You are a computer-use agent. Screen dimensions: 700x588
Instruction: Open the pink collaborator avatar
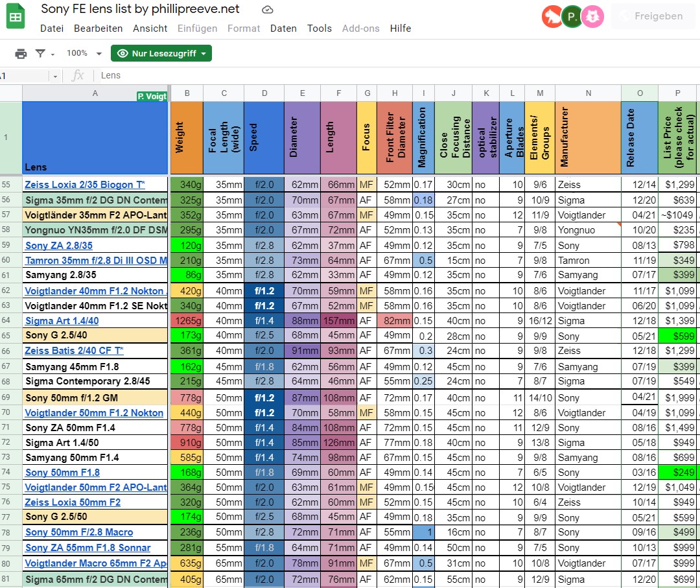593,17
